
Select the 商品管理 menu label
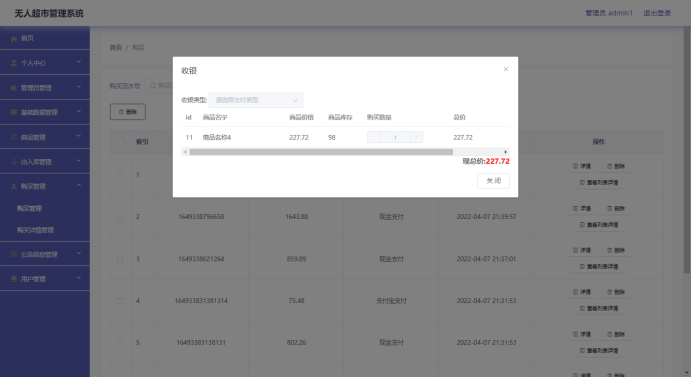pyautogui.click(x=33, y=137)
